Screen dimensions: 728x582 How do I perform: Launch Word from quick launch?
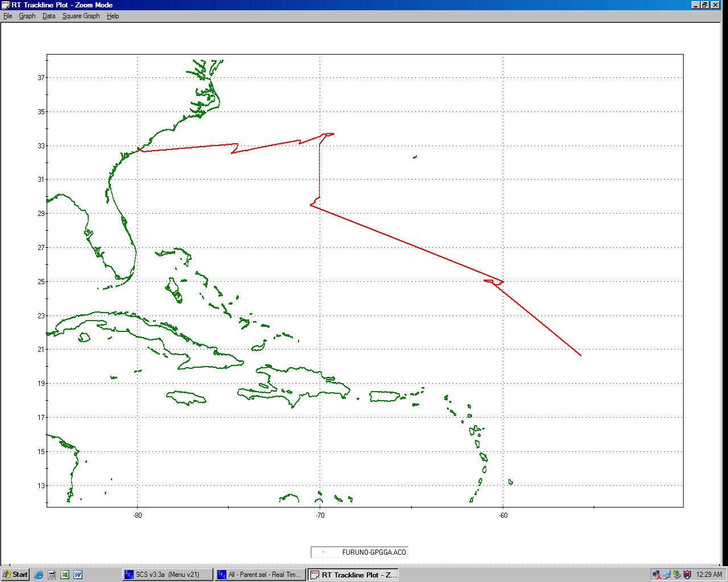click(x=78, y=575)
